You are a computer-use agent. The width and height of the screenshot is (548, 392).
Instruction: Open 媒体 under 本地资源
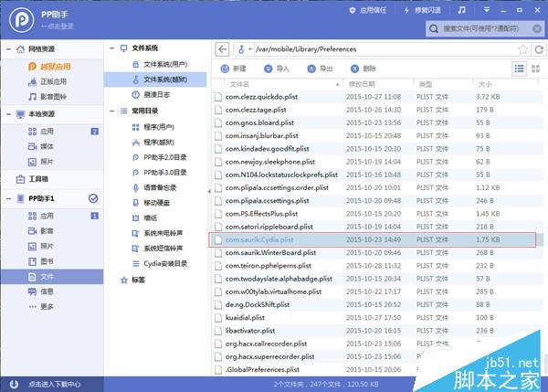pos(41,146)
